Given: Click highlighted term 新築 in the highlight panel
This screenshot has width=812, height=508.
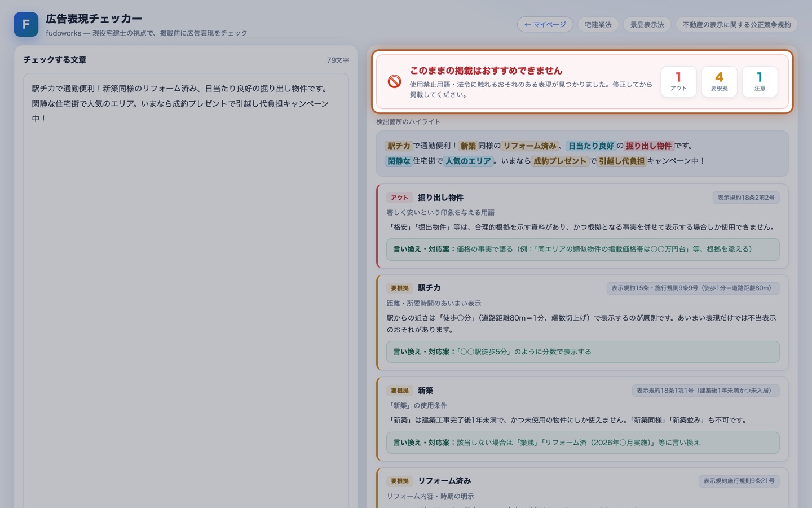Looking at the screenshot, I should pos(468,146).
